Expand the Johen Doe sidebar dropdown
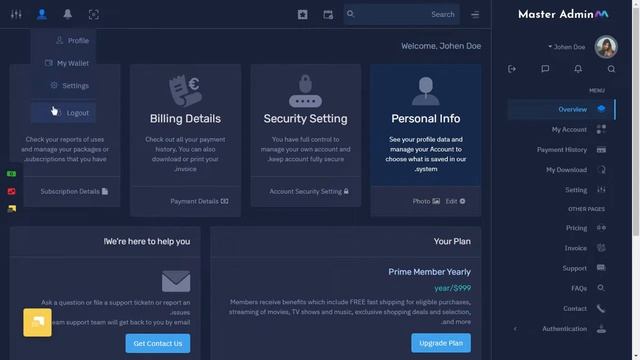Image resolution: width=640 pixels, height=360 pixels. coord(567,47)
